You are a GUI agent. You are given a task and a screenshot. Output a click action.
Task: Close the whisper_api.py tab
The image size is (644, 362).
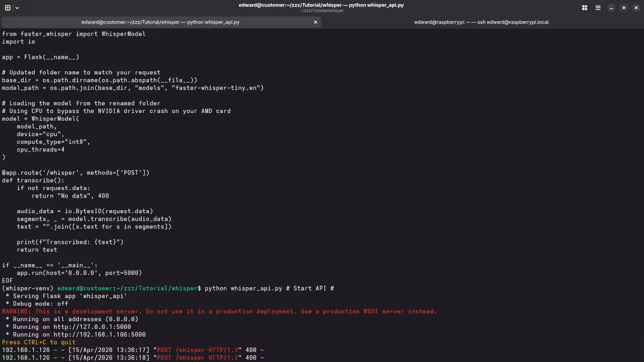pos(315,22)
